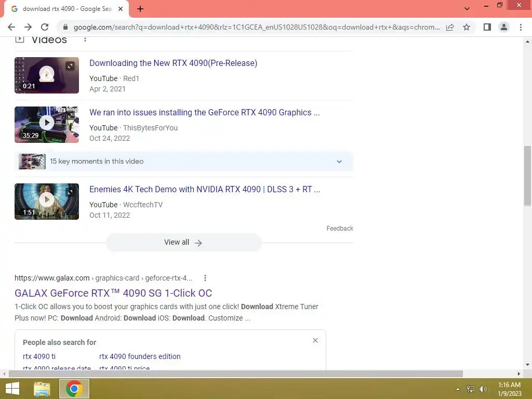Screen dimensions: 532x399
Task: Open the Videos section three-dot options
Action: tap(85, 39)
